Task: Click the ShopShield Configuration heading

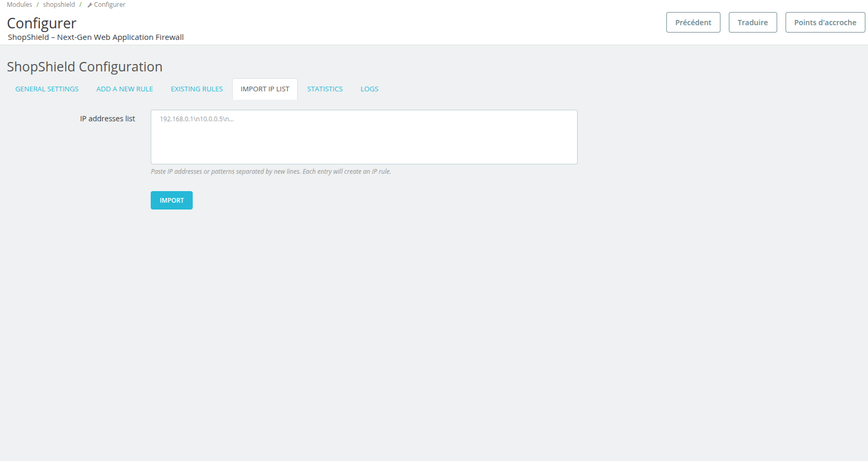Action: (x=85, y=67)
